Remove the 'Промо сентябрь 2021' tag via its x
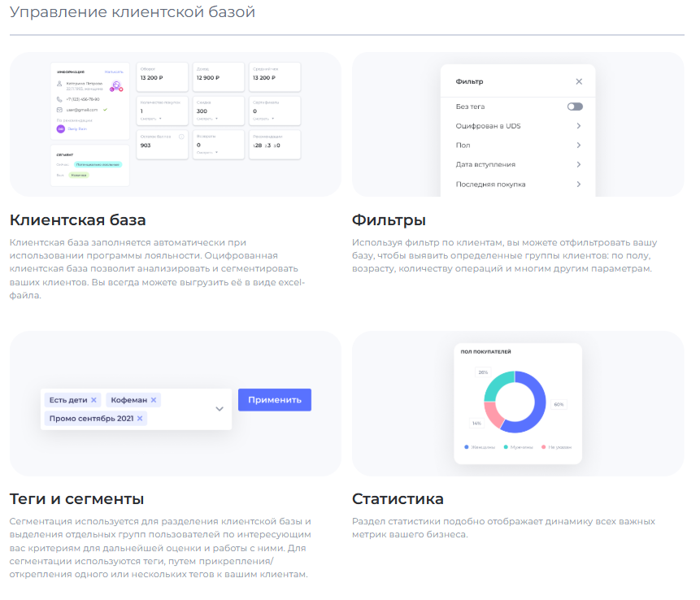 pos(140,419)
